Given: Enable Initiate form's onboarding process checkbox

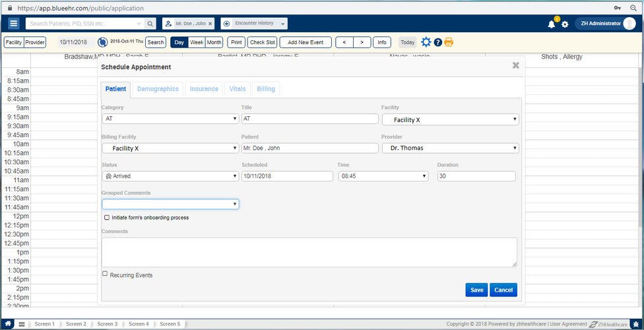Looking at the screenshot, I should (x=107, y=217).
